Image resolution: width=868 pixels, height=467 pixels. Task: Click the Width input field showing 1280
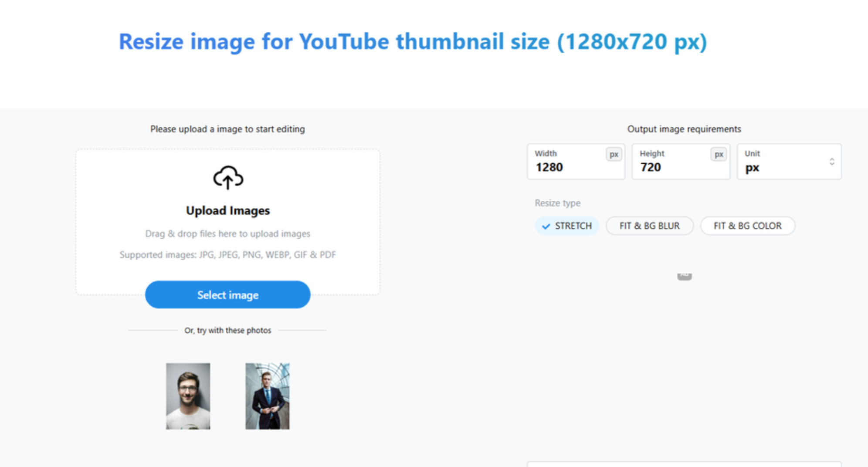pyautogui.click(x=576, y=162)
